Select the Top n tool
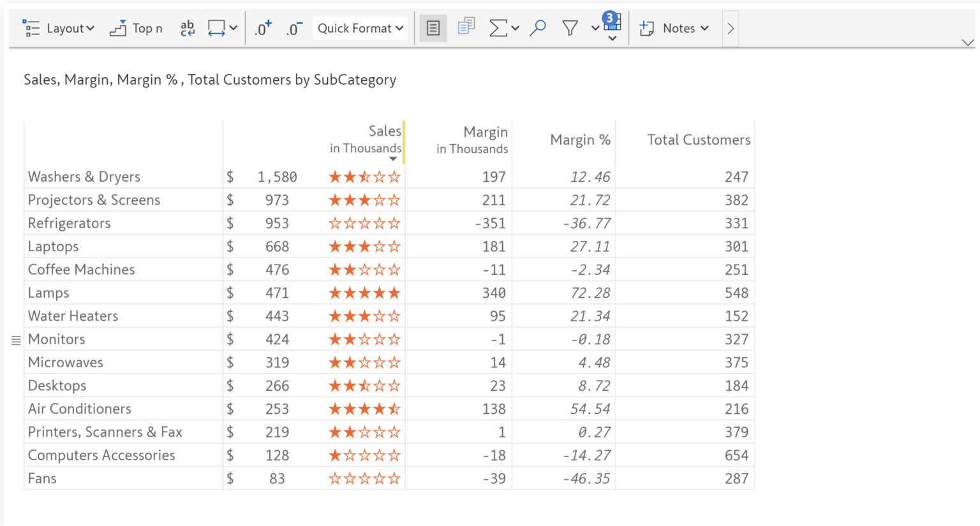This screenshot has width=980, height=526. 136,27
